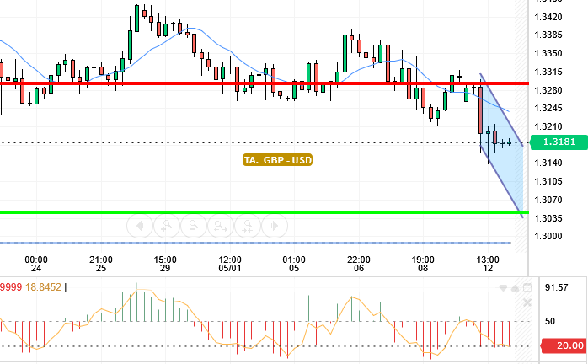Viewport: 588px width, 364px height.
Task: Click the TA. GBP - USD label
Action: 277,160
